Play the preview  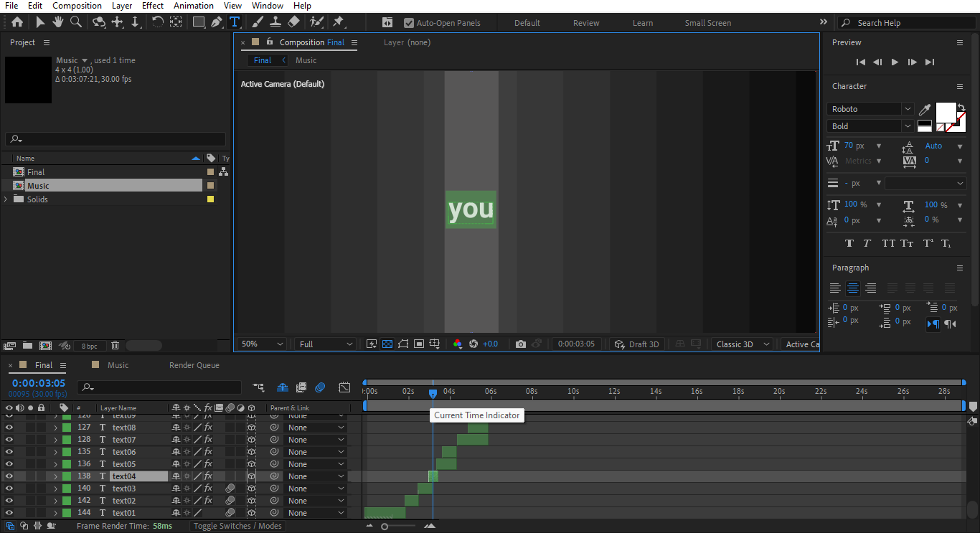tap(895, 62)
